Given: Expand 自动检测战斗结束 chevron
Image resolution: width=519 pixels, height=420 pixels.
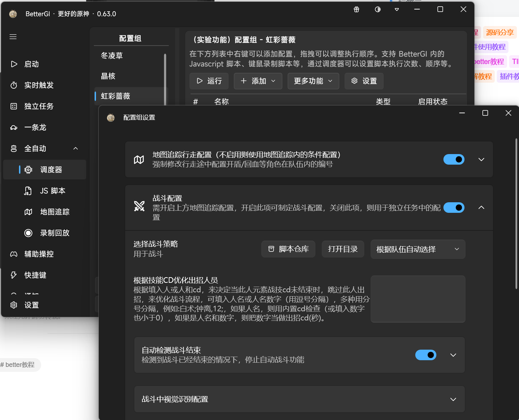Looking at the screenshot, I should pos(453,355).
